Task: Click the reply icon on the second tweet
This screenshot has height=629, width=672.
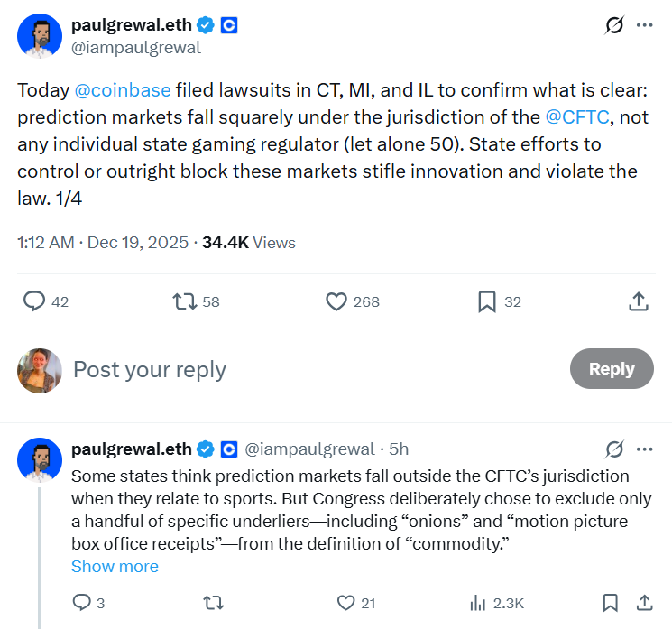Action: point(81,602)
